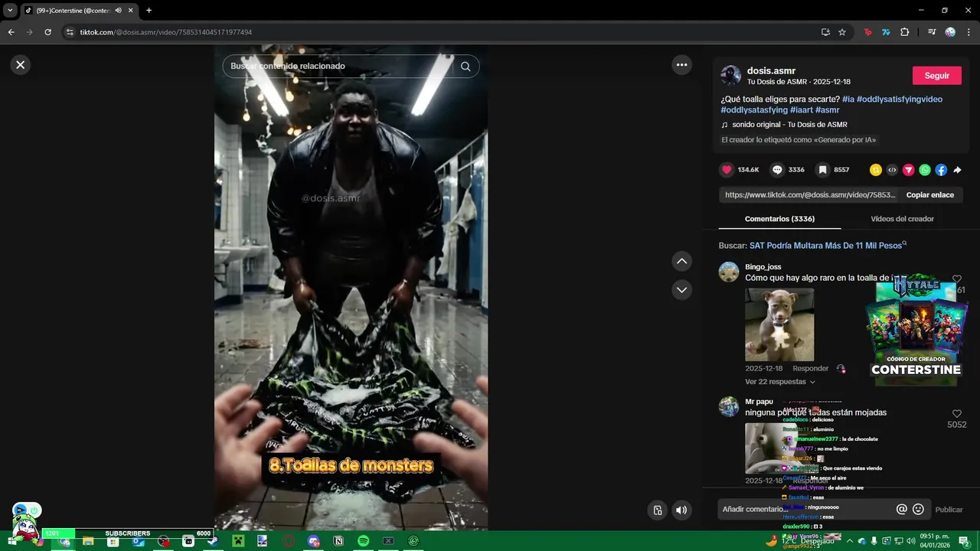Open the puppy image in Bingo_joss comment
The width and height of the screenshot is (980, 551).
click(779, 324)
